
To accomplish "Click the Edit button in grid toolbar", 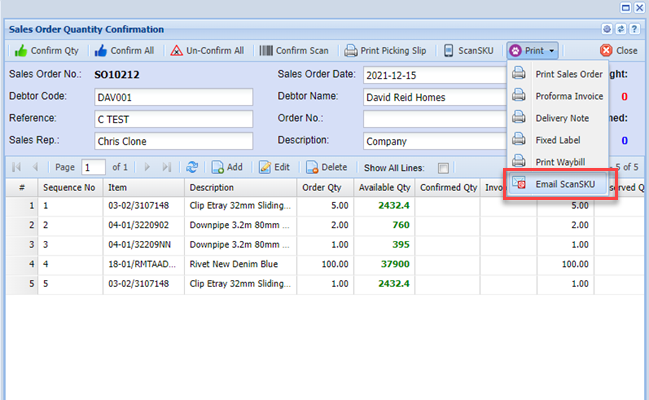I will tap(275, 167).
